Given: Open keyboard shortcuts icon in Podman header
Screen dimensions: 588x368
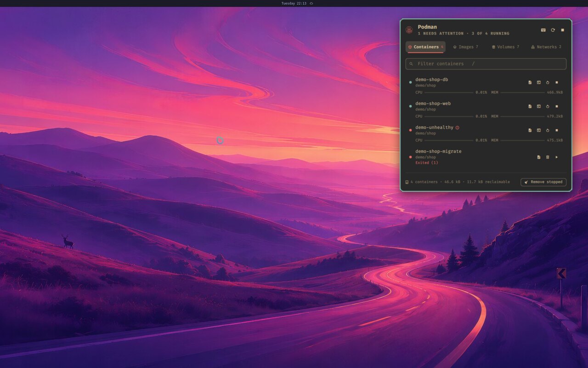Looking at the screenshot, I should point(543,30).
